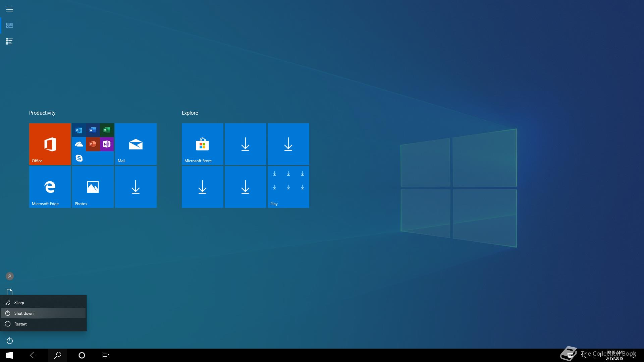Open Cortana circle on taskbar
The height and width of the screenshot is (362, 644).
[x=82, y=355]
